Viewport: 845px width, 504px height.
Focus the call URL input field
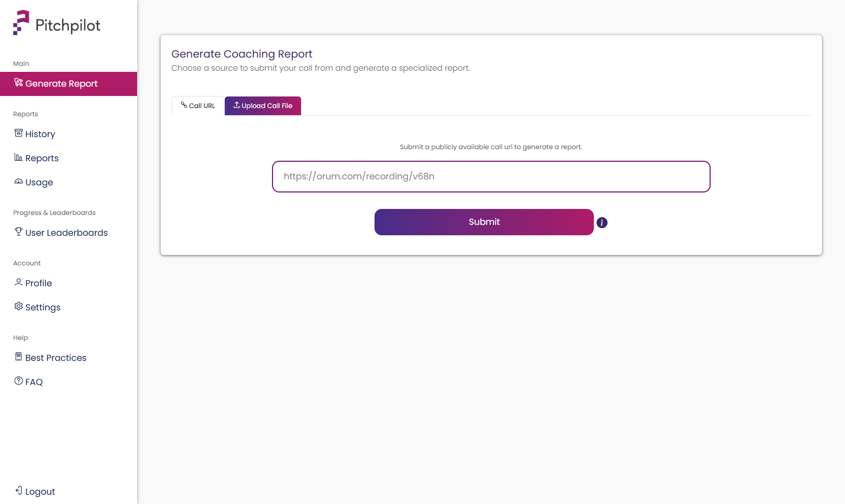491,177
